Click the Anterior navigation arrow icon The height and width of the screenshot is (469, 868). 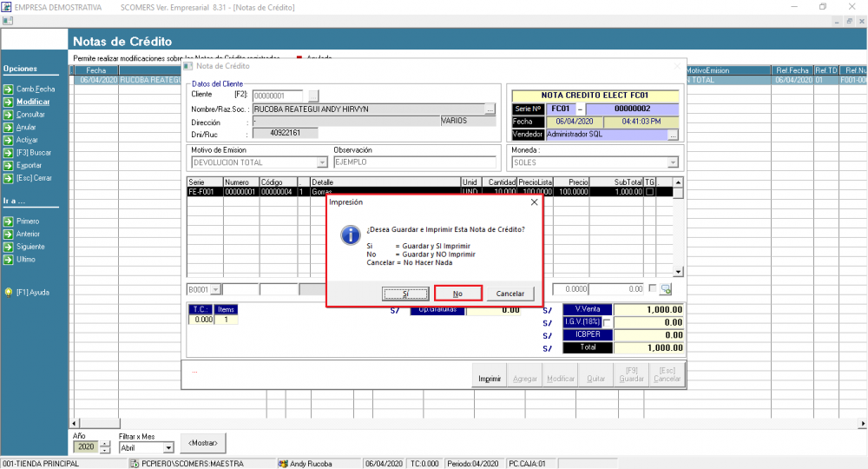[x=9, y=234]
